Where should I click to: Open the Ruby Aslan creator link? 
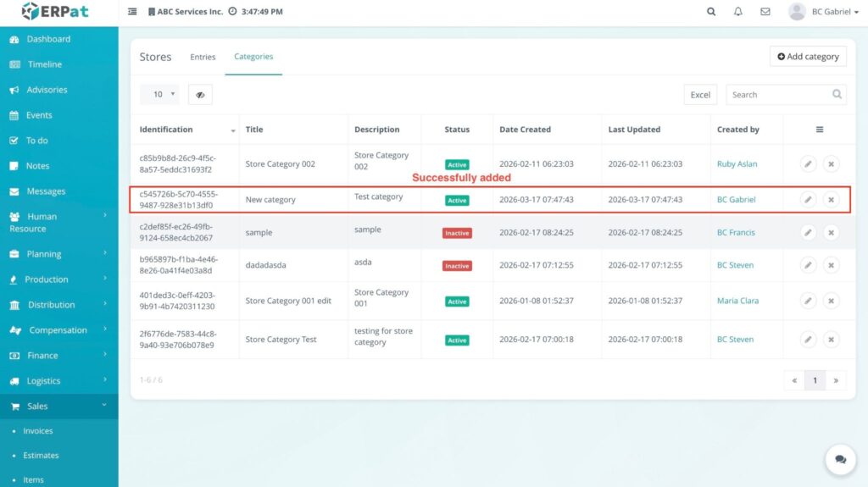point(737,164)
